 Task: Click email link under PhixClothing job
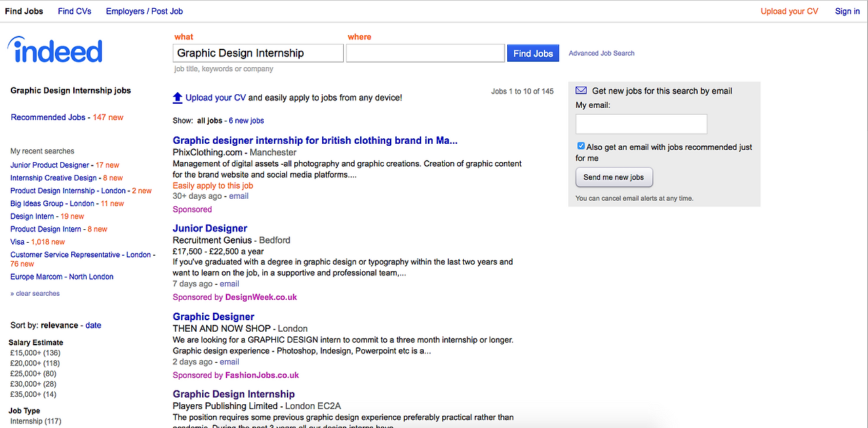click(239, 196)
